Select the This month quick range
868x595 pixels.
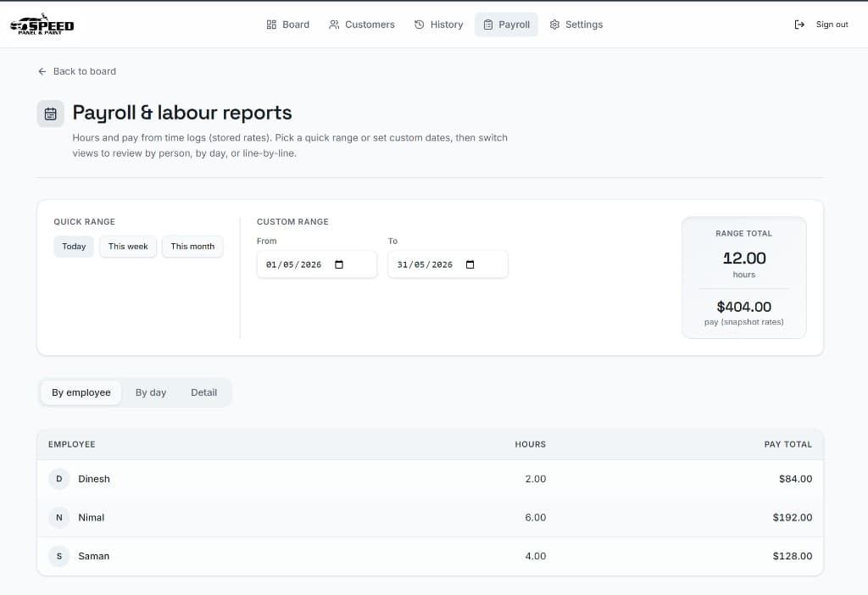click(x=192, y=247)
